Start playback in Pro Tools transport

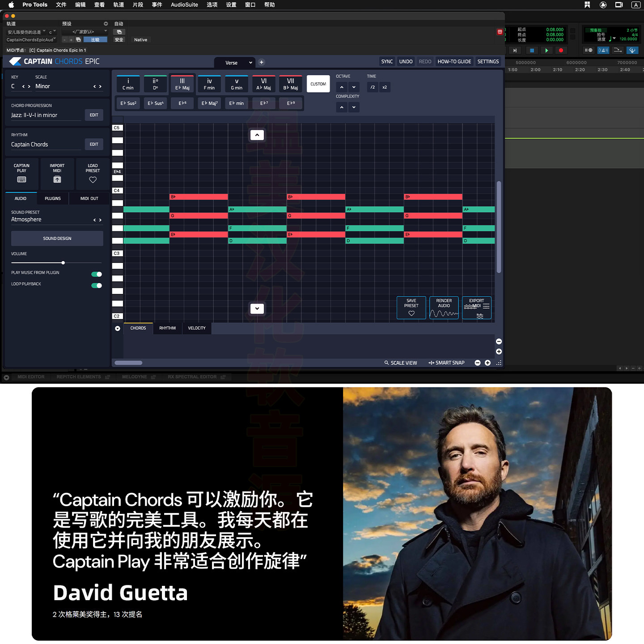(547, 51)
